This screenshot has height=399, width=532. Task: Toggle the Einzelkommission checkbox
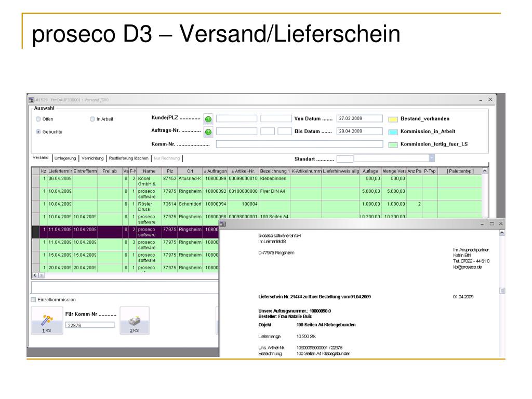[33, 300]
